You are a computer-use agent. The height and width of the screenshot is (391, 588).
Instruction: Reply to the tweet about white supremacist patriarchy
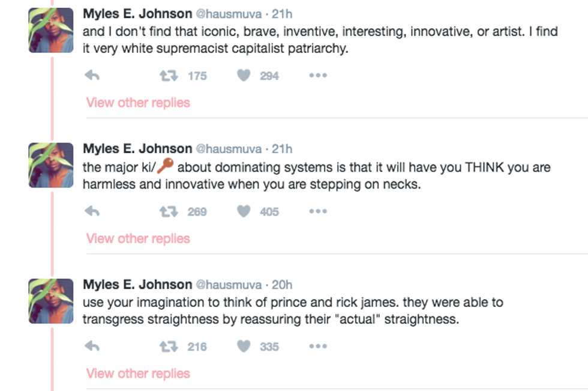(92, 76)
